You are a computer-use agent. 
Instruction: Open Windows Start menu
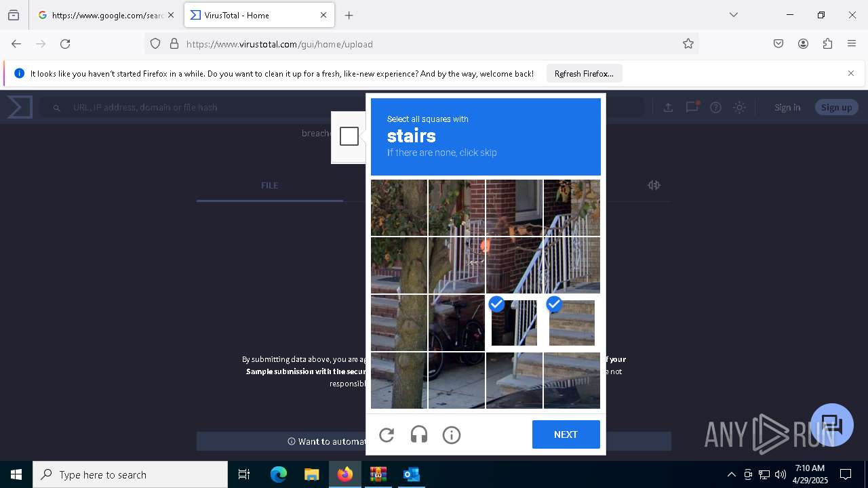(16, 474)
